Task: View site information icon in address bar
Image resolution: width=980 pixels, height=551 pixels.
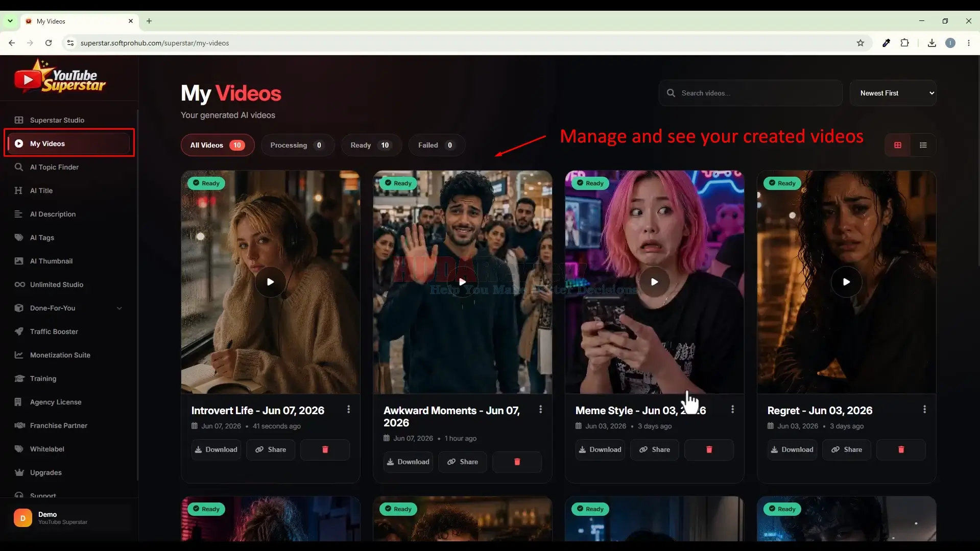Action: coord(70,43)
